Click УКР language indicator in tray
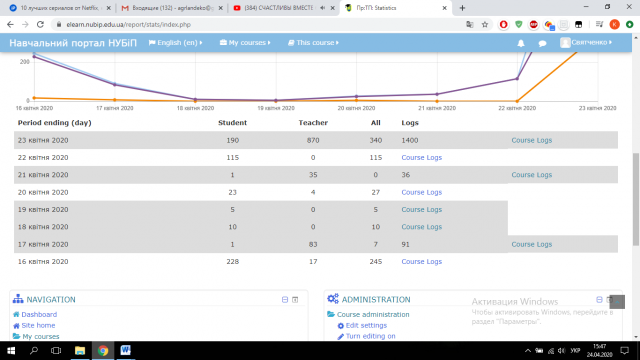Image resolution: width=640 pixels, height=360 pixels. (x=575, y=351)
